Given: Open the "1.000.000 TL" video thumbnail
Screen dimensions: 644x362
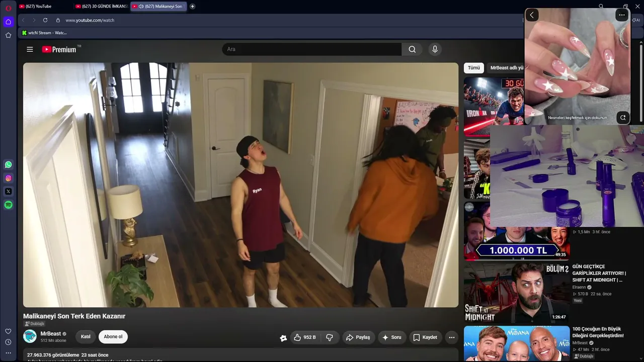Looking at the screenshot, I should [517, 243].
